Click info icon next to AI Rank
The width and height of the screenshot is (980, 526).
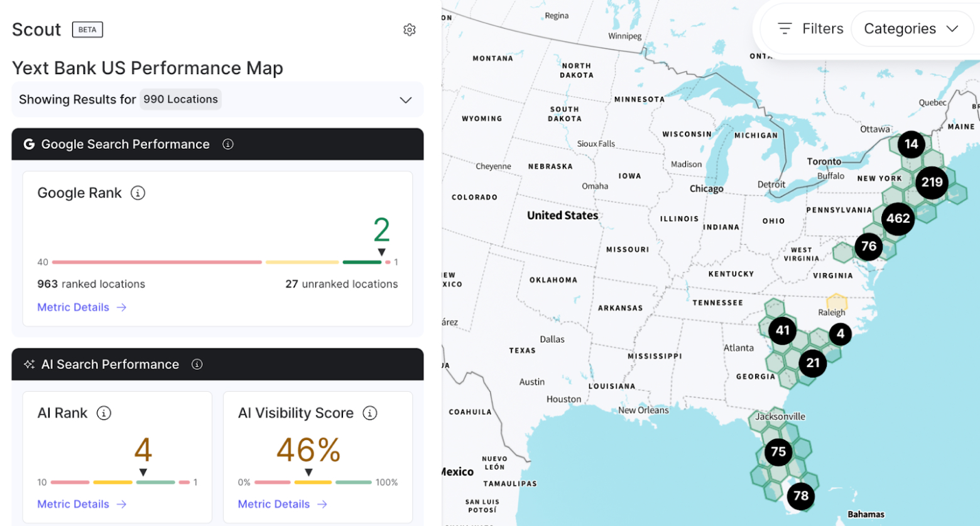tap(104, 413)
